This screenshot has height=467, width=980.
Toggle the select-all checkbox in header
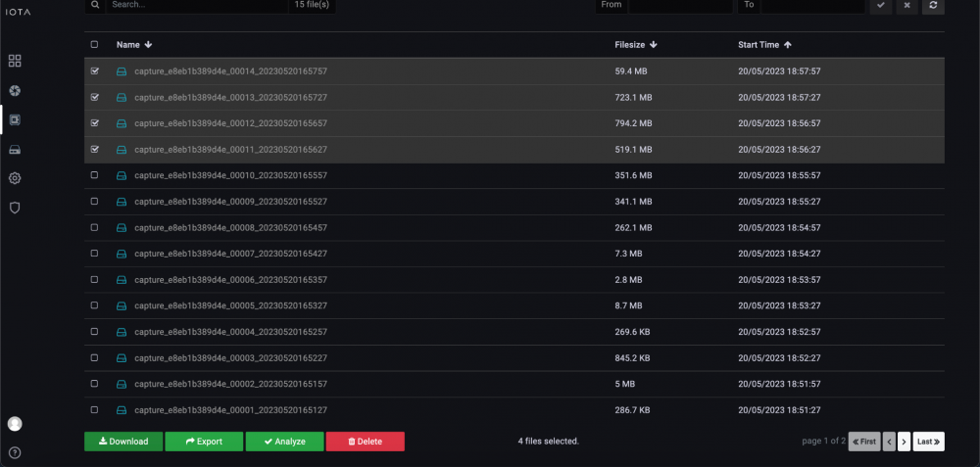94,45
